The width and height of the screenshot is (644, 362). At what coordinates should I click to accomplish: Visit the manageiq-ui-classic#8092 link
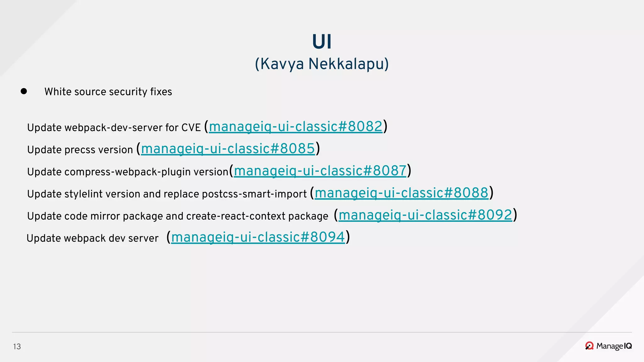425,215
